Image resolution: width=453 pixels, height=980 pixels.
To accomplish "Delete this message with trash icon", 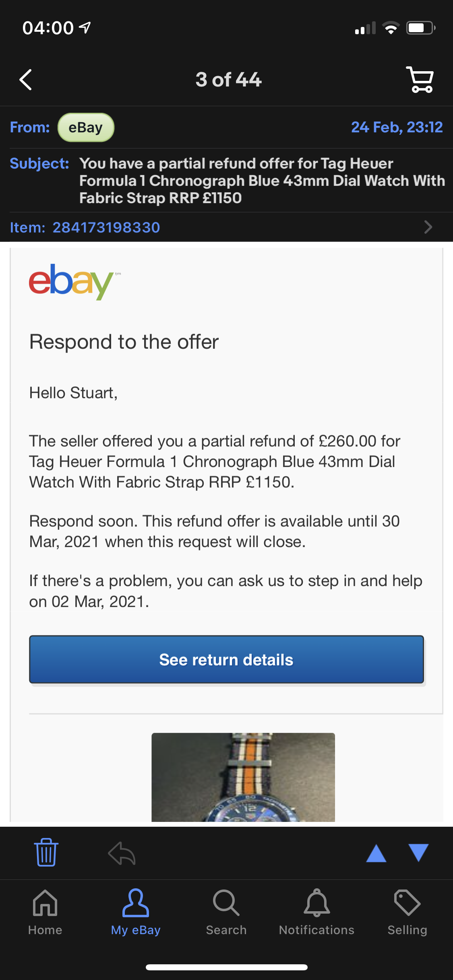I will pyautogui.click(x=46, y=852).
